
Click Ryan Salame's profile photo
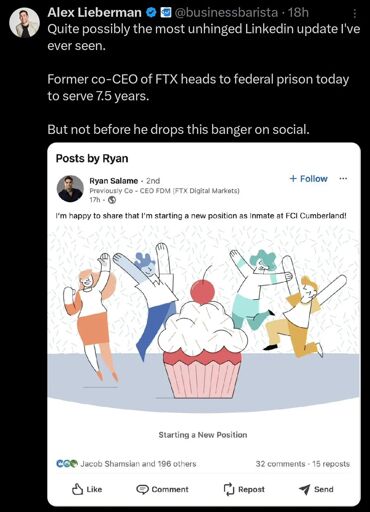click(70, 189)
